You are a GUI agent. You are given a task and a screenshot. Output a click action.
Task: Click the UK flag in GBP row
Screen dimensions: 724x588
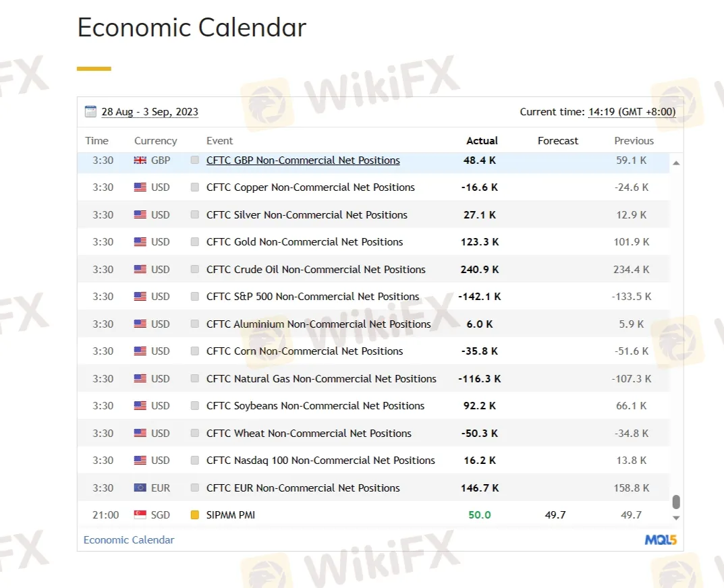(x=140, y=160)
